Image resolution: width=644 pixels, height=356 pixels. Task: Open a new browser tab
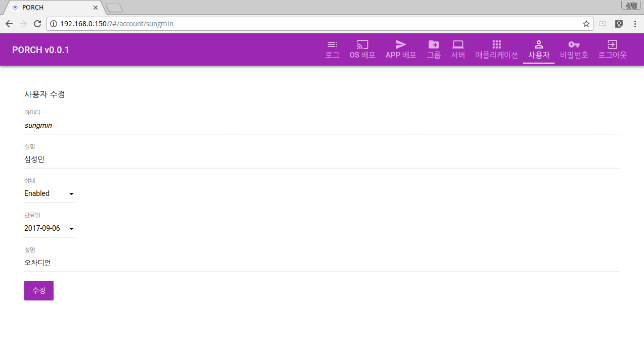click(x=114, y=8)
